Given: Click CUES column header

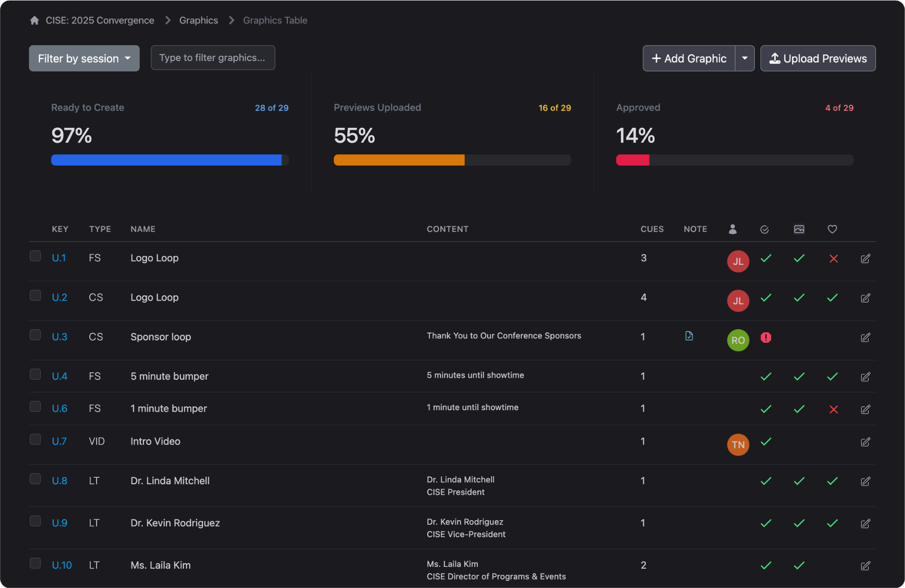Looking at the screenshot, I should tap(652, 229).
